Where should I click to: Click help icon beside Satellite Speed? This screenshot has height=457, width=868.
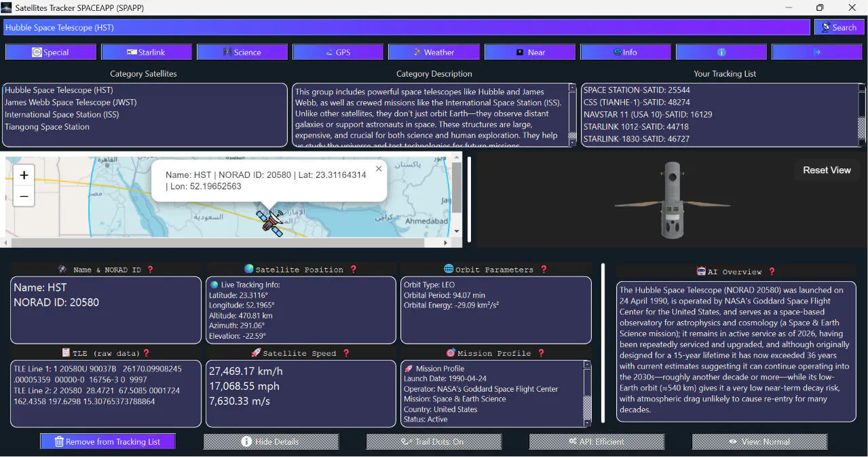[x=346, y=353]
